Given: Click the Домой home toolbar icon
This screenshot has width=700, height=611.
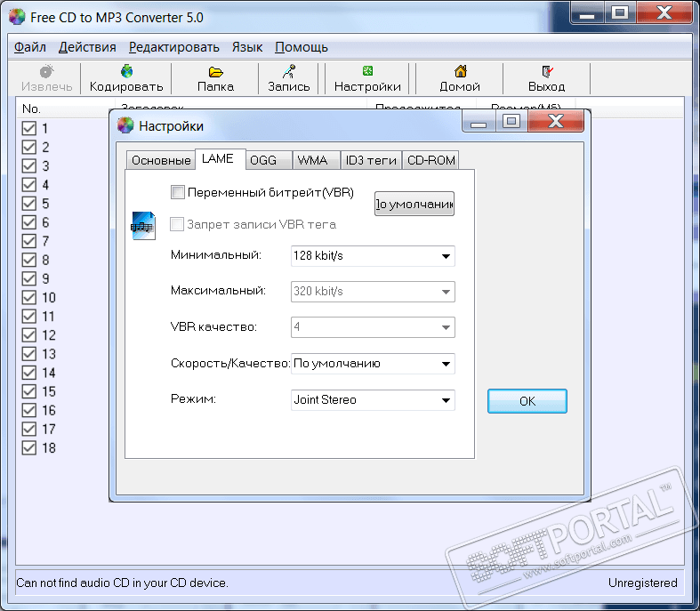Looking at the screenshot, I should pyautogui.click(x=460, y=71).
